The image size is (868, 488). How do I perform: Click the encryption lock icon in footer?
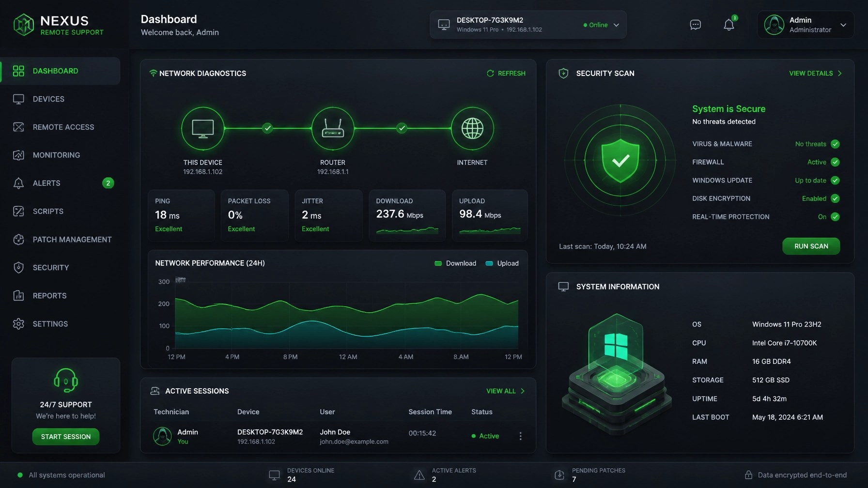(748, 475)
